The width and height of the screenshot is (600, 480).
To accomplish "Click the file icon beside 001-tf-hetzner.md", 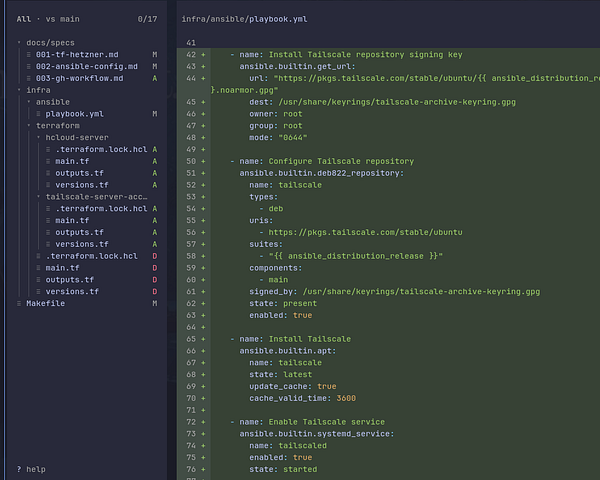I will point(29,54).
